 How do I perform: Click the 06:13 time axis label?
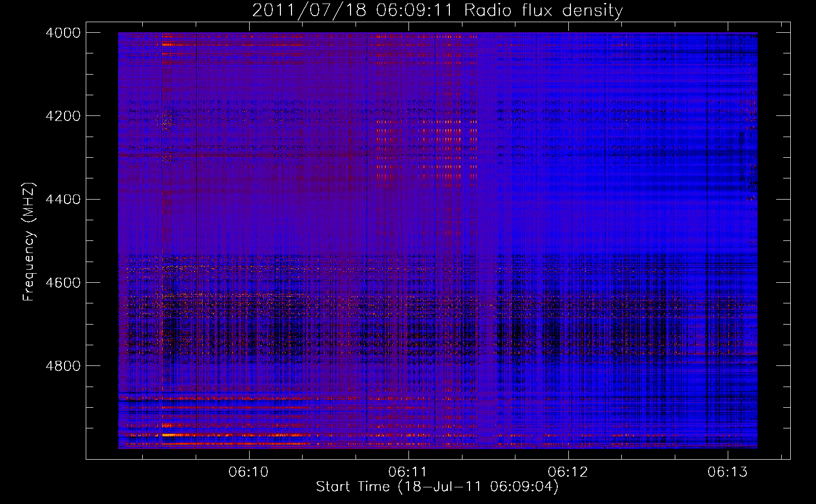coord(727,472)
